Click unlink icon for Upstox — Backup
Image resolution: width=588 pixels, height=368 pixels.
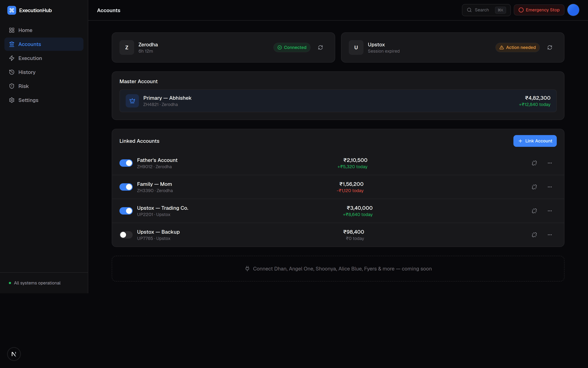click(x=534, y=235)
